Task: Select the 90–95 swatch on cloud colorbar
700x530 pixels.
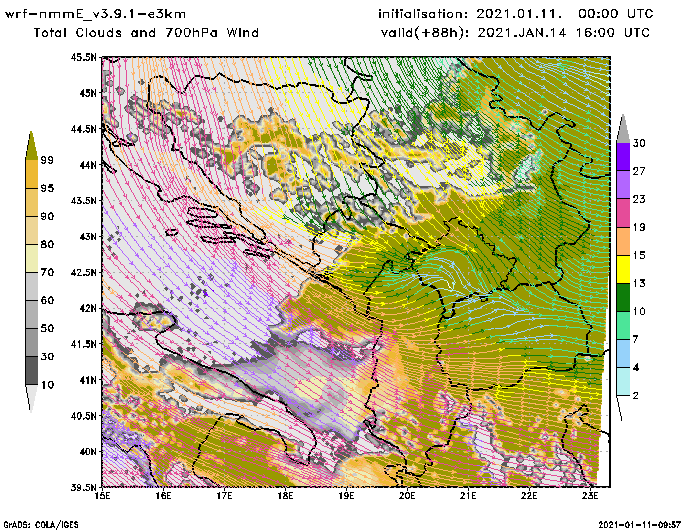Action: (31, 202)
